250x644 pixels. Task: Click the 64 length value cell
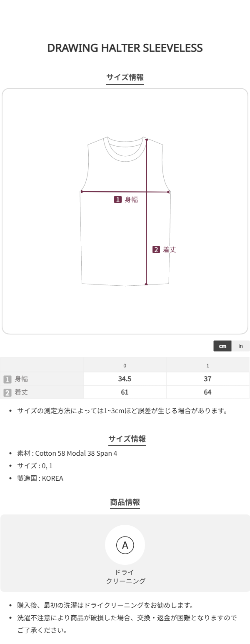(207, 392)
